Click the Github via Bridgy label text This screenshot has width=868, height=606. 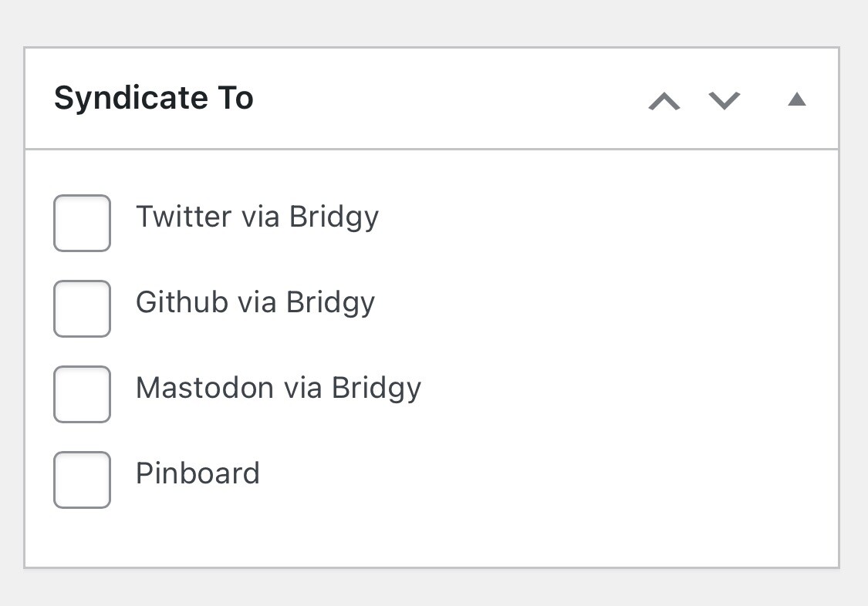(255, 302)
